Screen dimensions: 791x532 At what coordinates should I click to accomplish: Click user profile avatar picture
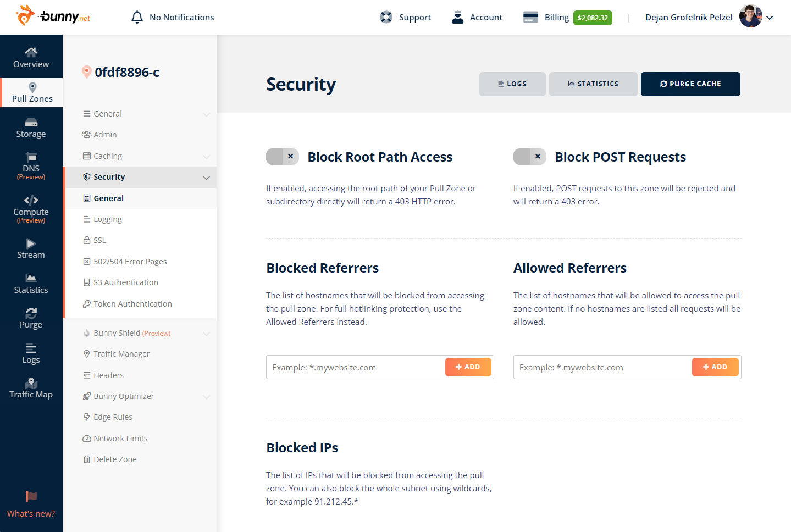coord(751,16)
